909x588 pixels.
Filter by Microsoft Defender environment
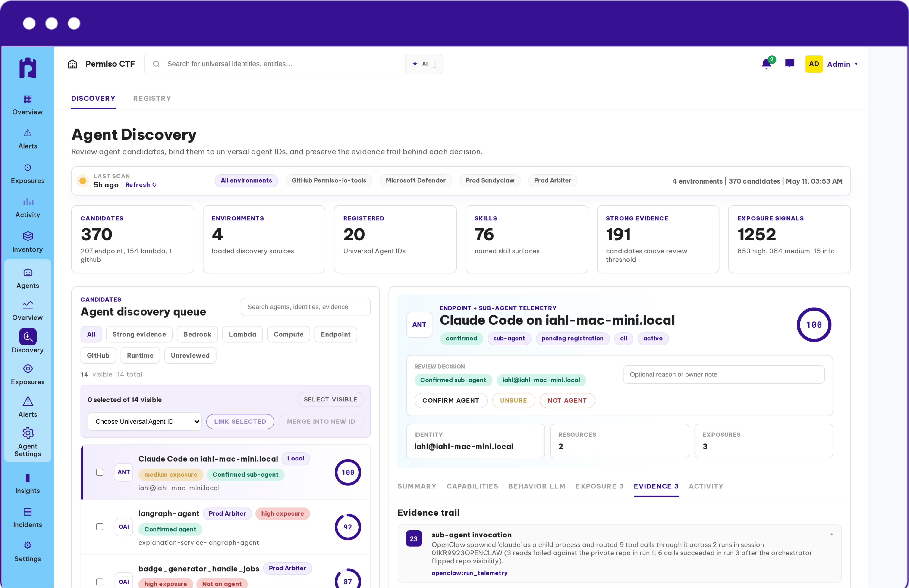[415, 181]
